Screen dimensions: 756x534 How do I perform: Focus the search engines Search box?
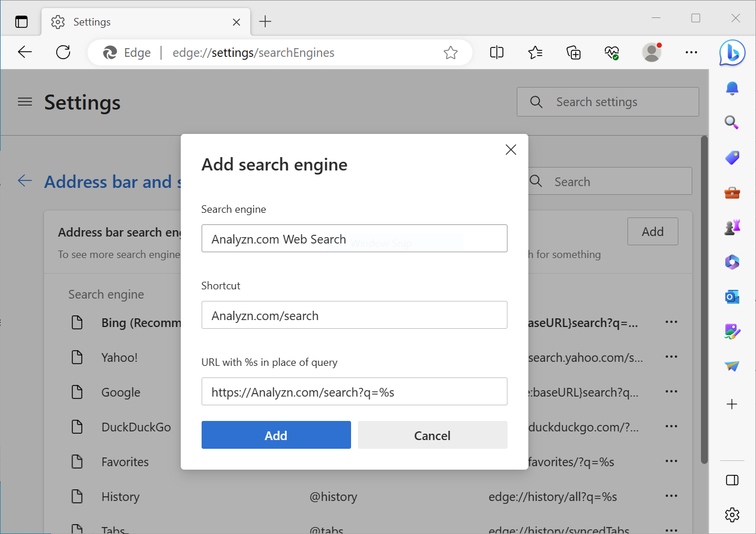[x=610, y=181]
